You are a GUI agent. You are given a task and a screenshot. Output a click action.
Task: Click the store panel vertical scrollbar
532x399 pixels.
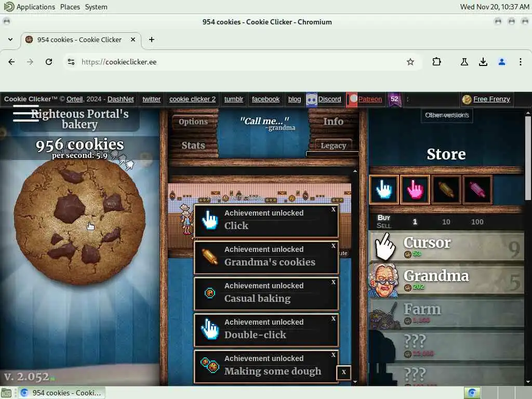528,158
